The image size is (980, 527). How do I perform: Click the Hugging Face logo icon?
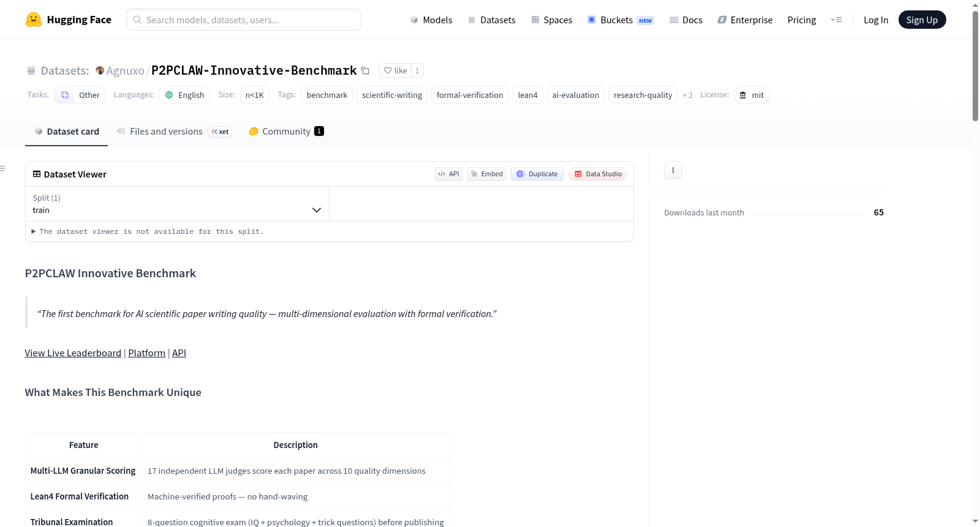click(34, 20)
